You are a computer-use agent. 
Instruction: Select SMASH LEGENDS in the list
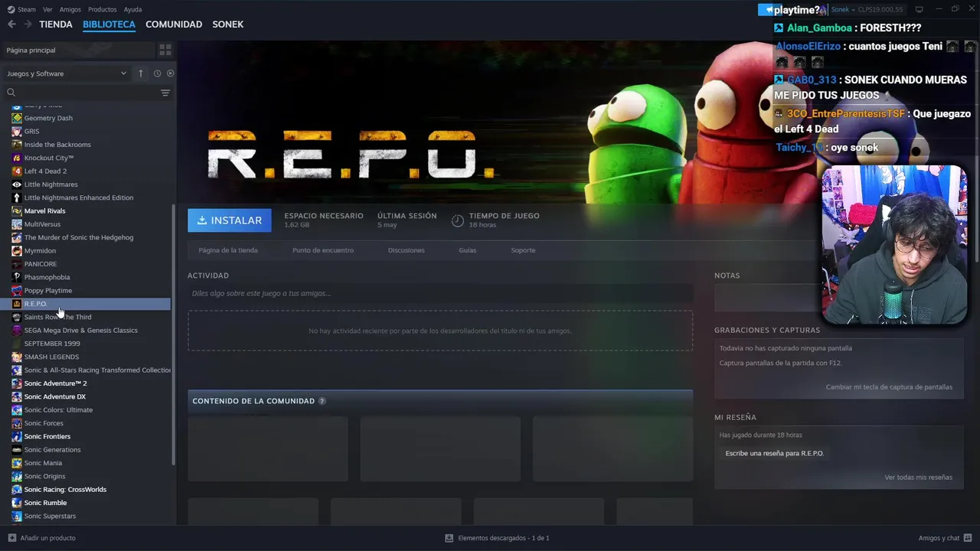[51, 357]
